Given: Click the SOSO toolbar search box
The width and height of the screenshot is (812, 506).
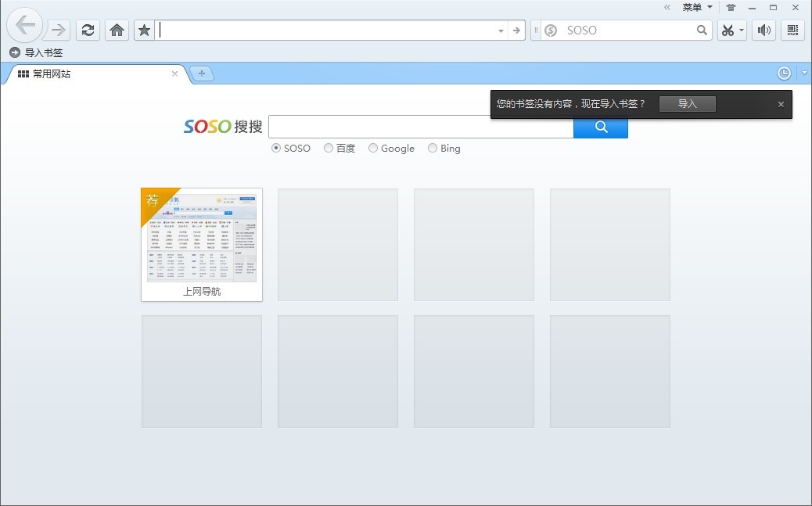Looking at the screenshot, I should click(x=627, y=31).
